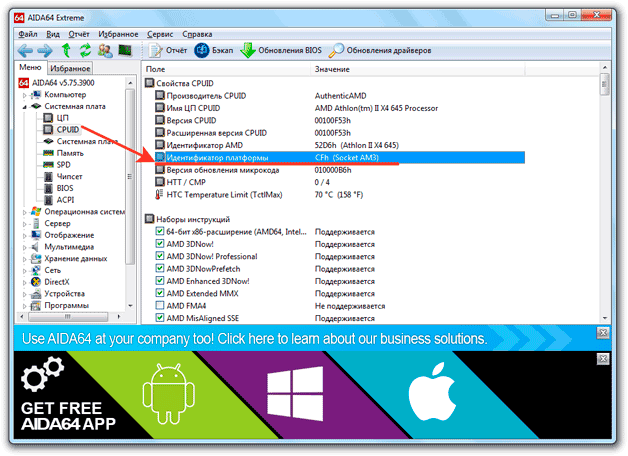
Task: Check for Обновления драйверов
Action: [x=380, y=50]
